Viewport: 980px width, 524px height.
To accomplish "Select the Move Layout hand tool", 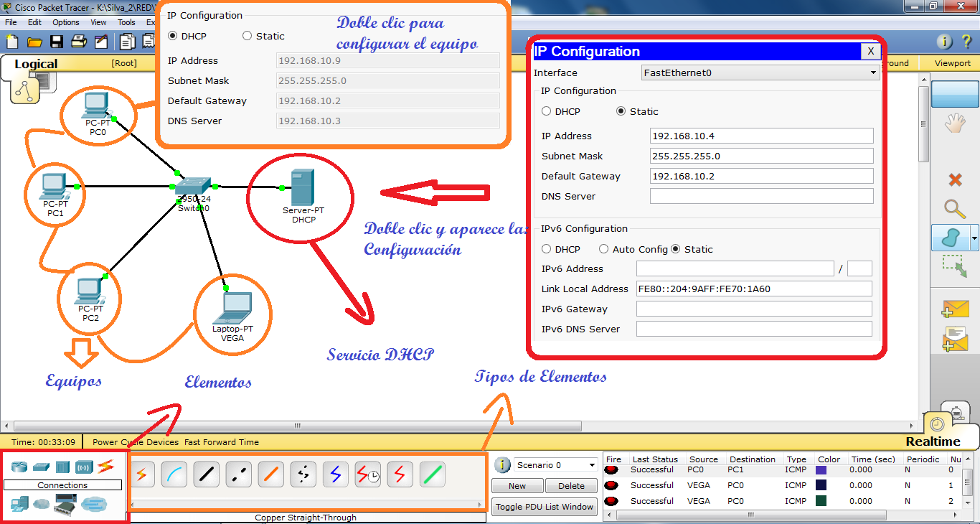I will pos(955,123).
